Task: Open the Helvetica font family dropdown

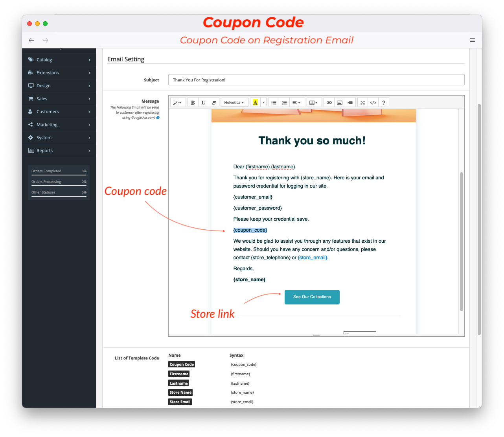Action: [234, 103]
